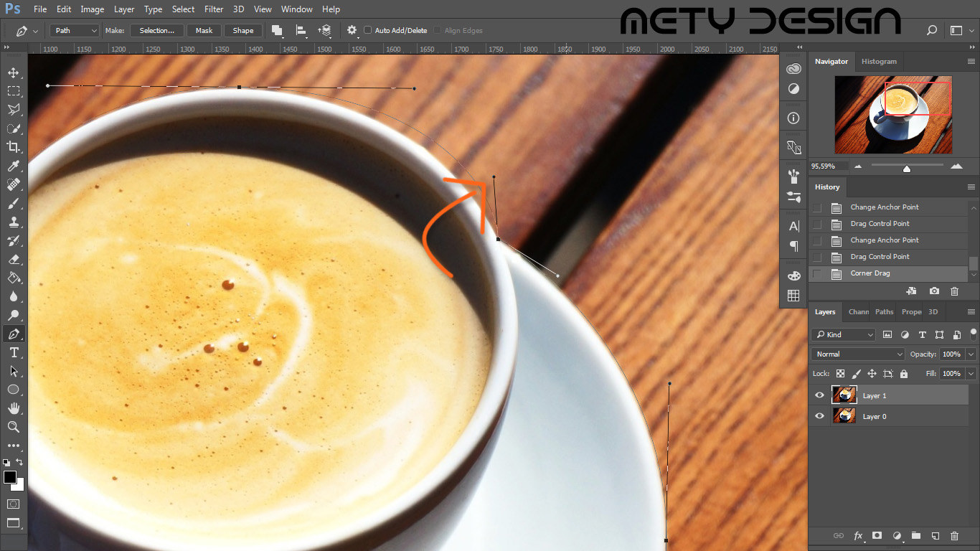Create a new layer group folder

(915, 536)
